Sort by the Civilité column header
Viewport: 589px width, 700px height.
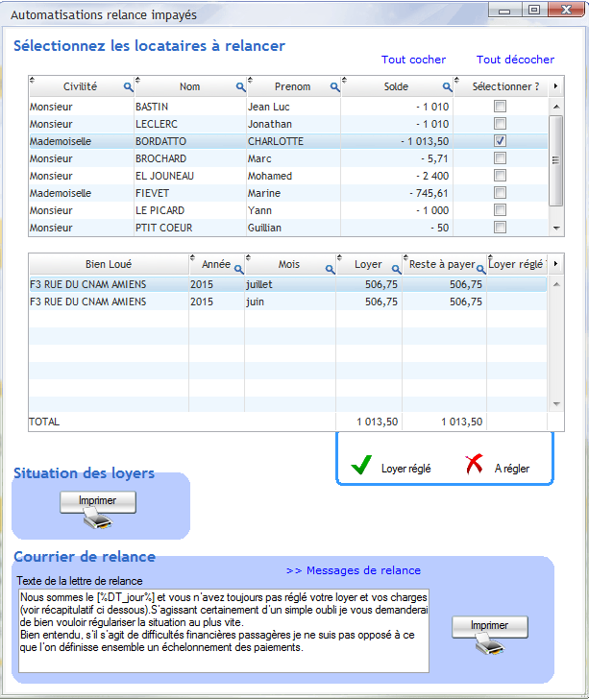click(80, 86)
